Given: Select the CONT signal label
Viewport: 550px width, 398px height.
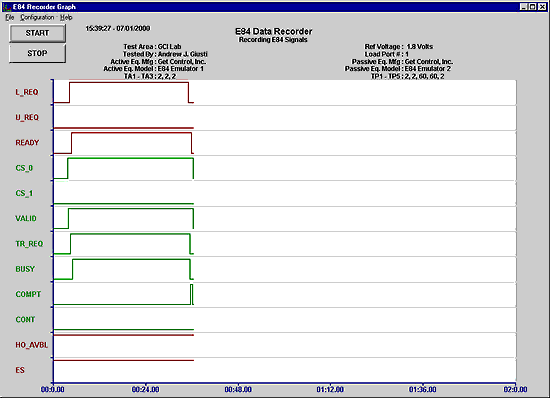Looking at the screenshot, I should tap(25, 319).
